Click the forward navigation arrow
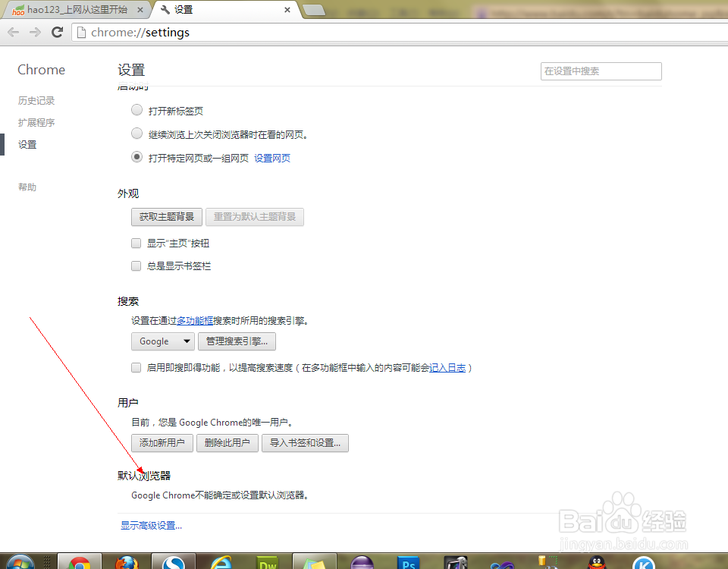728x569 pixels. (x=35, y=32)
